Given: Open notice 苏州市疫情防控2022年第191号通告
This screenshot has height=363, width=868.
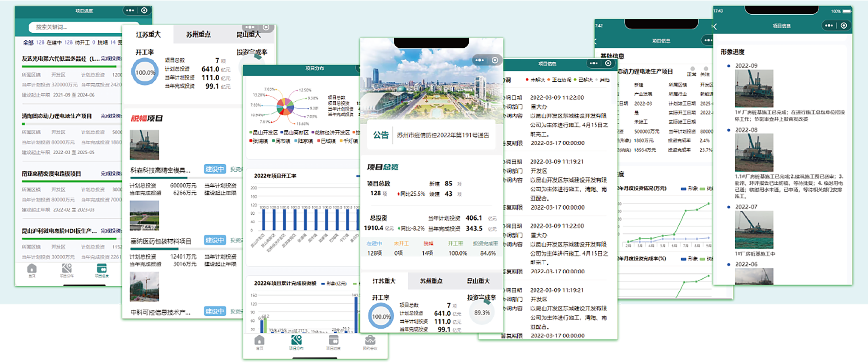Looking at the screenshot, I should pyautogui.click(x=443, y=135).
